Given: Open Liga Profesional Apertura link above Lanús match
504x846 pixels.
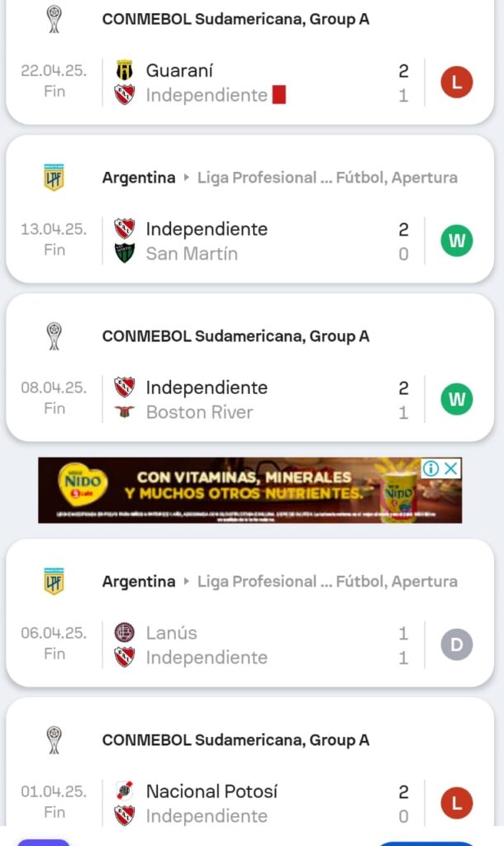Looking at the screenshot, I should coord(327,582).
